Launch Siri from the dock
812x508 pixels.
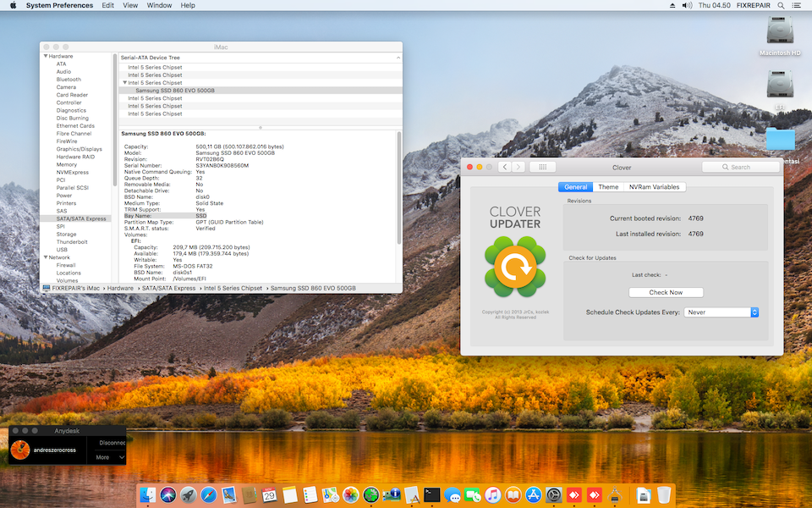167,494
